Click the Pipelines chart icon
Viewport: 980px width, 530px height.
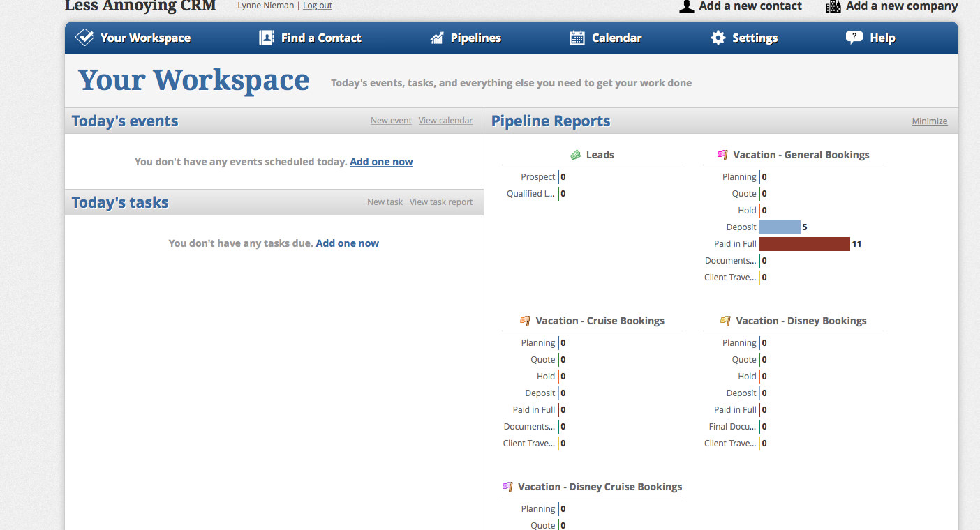coord(436,37)
